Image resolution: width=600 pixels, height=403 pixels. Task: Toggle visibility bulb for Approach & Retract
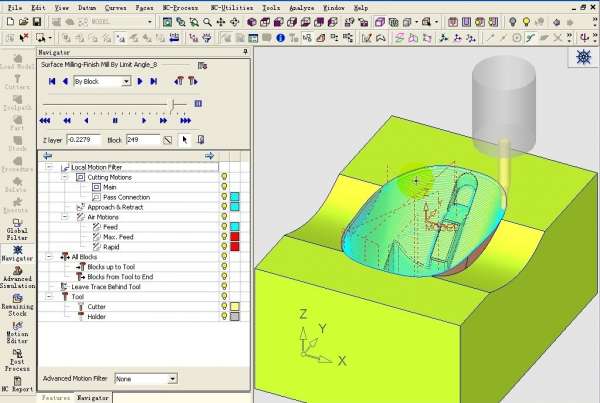[224, 207]
